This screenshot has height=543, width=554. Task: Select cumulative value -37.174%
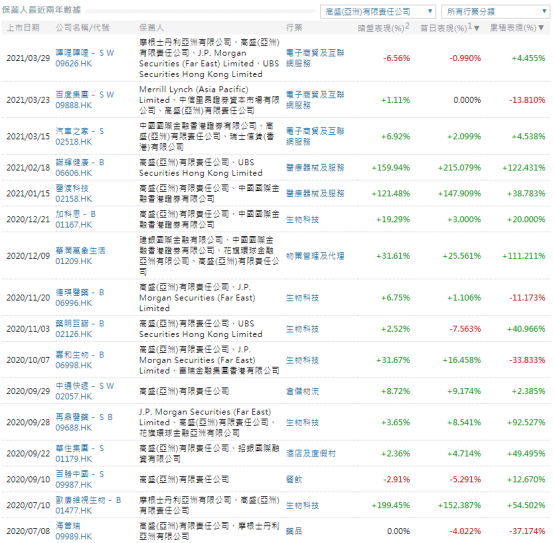click(527, 531)
